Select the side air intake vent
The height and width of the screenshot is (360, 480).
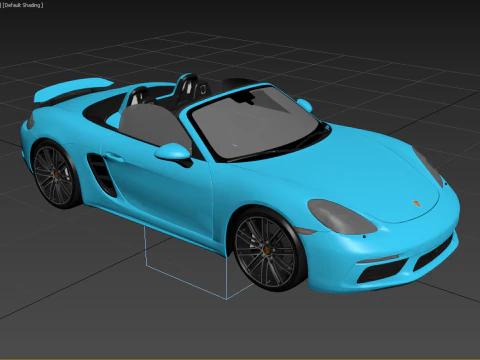pyautogui.click(x=101, y=174)
